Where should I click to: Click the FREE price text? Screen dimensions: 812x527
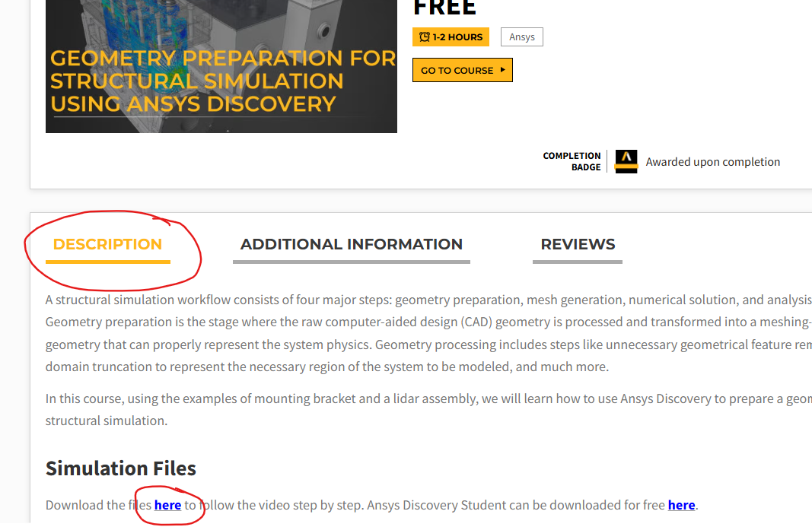pyautogui.click(x=444, y=8)
